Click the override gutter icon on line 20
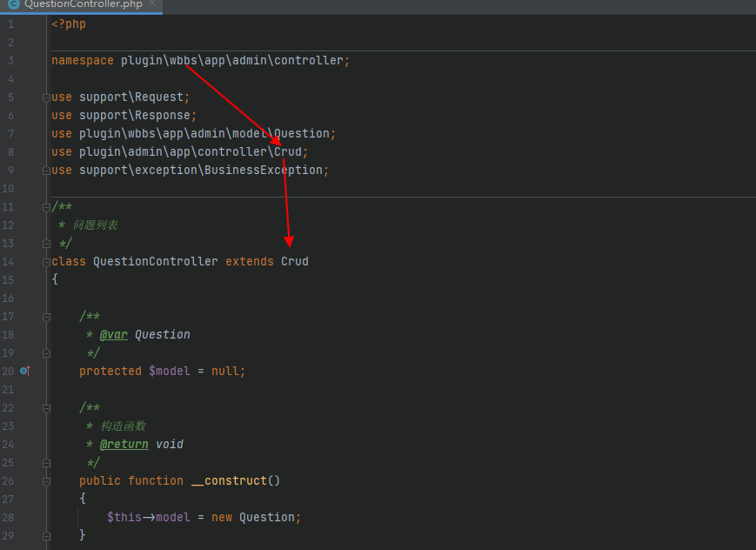Image resolution: width=756 pixels, height=550 pixels. pyautogui.click(x=25, y=371)
